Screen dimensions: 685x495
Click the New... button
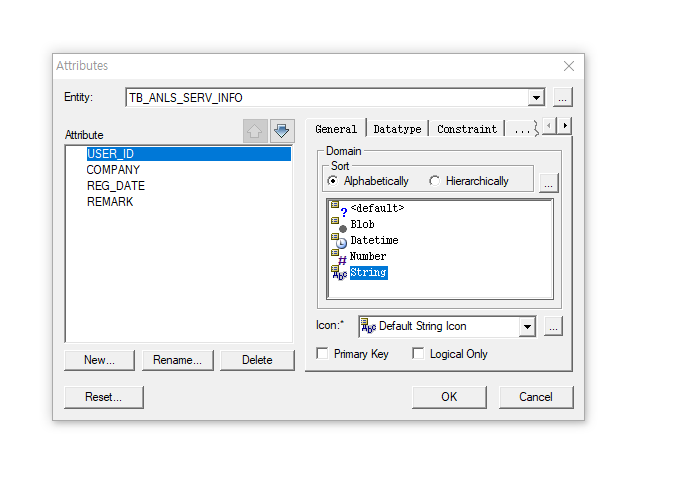pos(100,360)
